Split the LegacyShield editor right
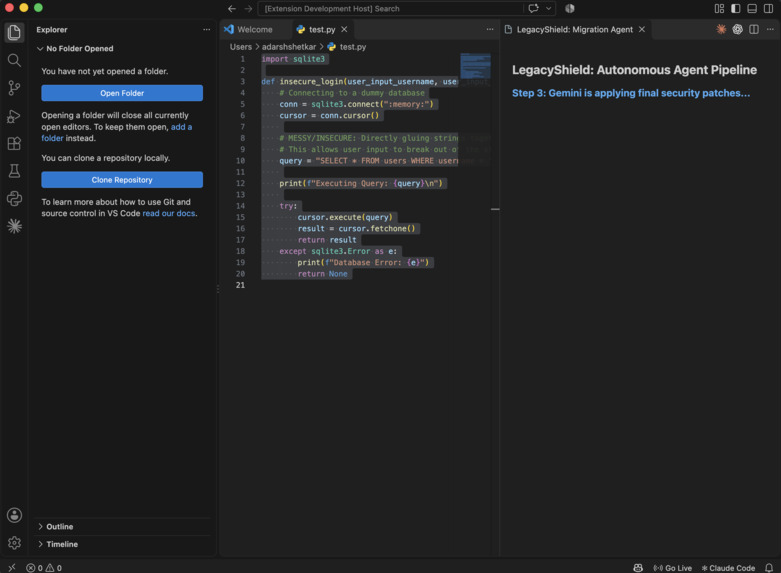This screenshot has width=781, height=573. [x=754, y=29]
